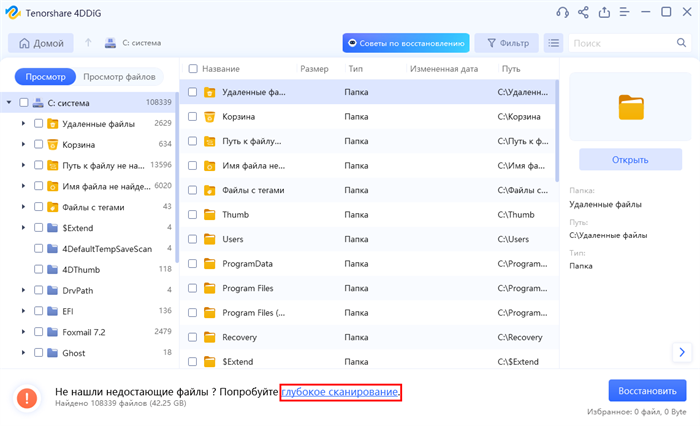The image size is (700, 426).
Task: Switch to Просмотр tab
Action: tap(45, 77)
